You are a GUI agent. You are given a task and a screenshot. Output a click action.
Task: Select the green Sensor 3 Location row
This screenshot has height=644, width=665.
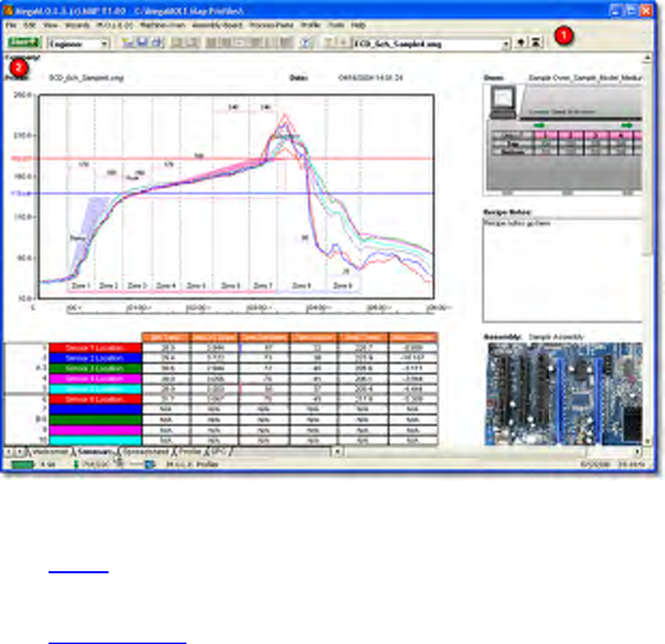click(x=95, y=368)
